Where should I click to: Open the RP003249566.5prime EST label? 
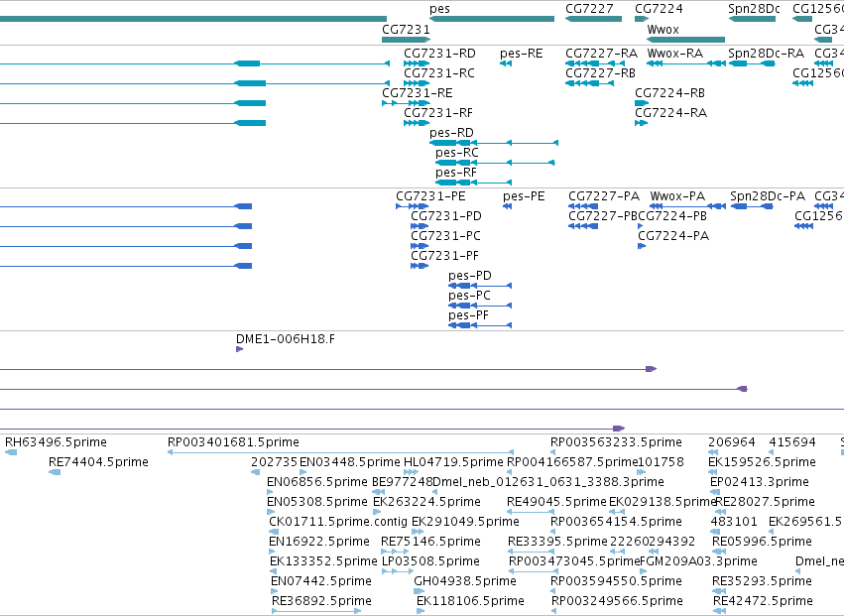[x=617, y=602]
